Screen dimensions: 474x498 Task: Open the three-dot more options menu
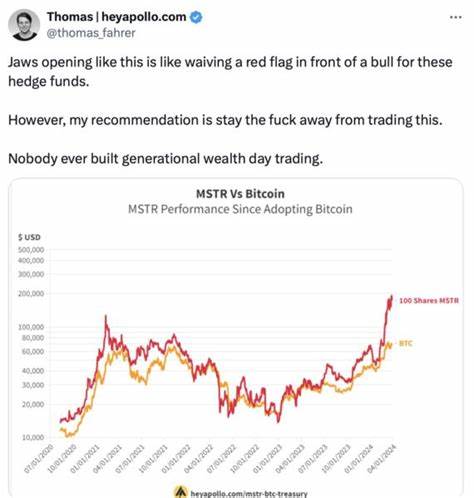pos(456,17)
